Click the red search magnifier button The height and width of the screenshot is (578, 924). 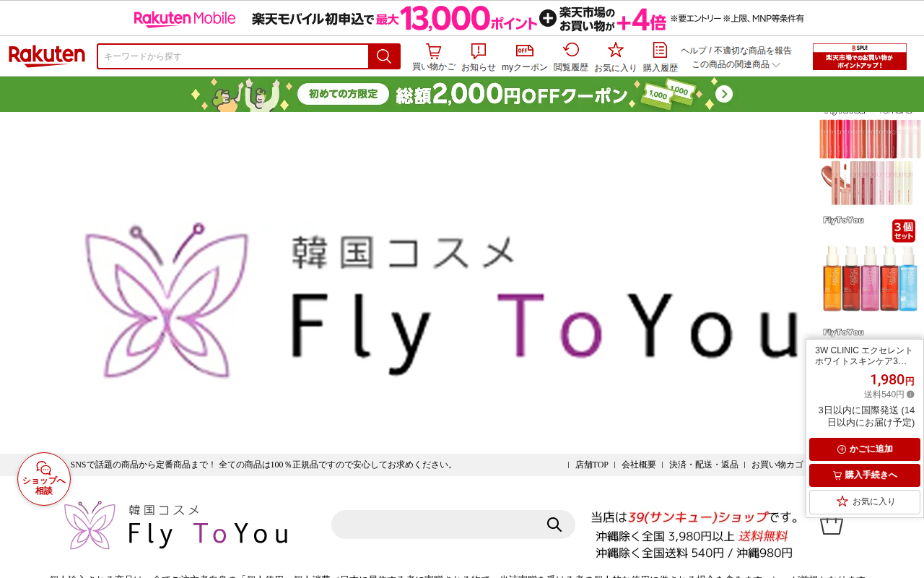[x=384, y=56]
